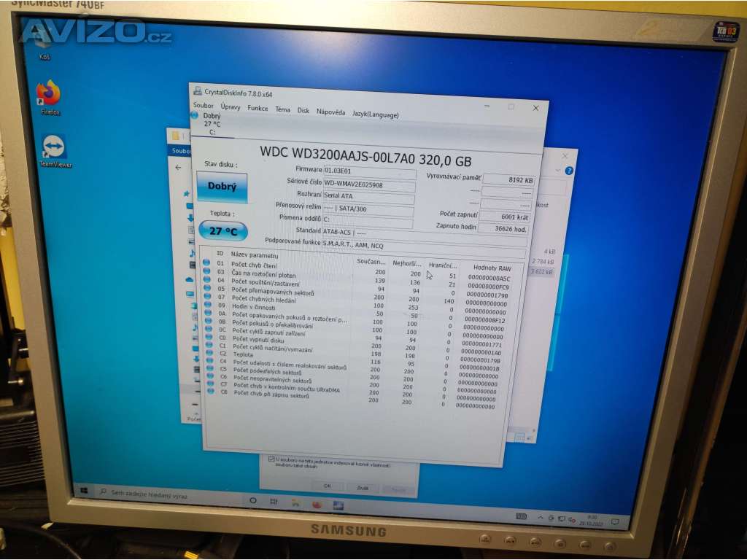
Task: Open the Funkce menu
Action: [258, 108]
